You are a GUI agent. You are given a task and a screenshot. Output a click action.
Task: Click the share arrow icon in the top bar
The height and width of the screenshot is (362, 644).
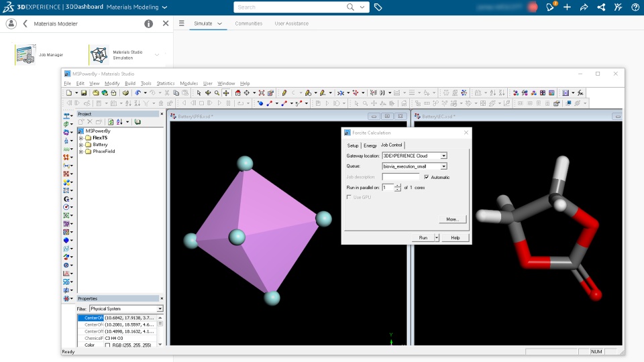pyautogui.click(x=584, y=7)
